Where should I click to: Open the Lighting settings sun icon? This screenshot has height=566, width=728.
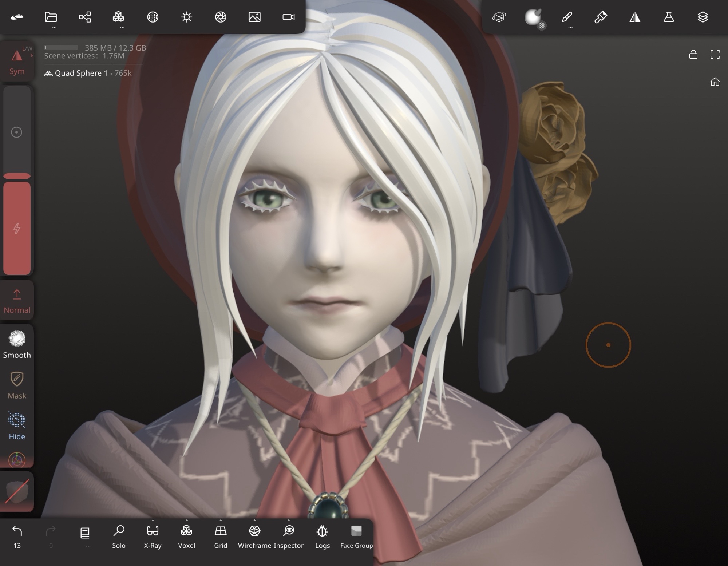(x=187, y=17)
